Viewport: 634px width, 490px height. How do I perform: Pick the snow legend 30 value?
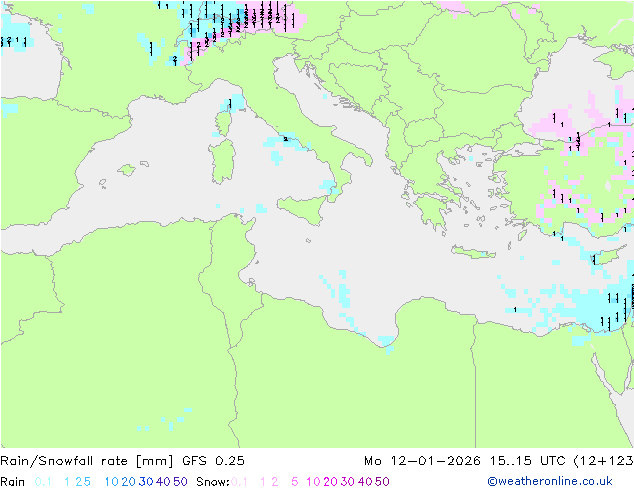348,482
